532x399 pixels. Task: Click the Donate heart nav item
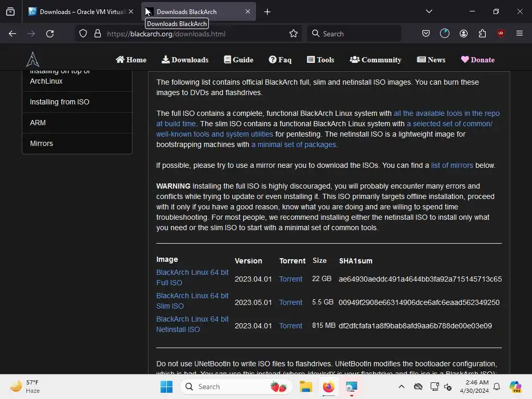click(478, 60)
